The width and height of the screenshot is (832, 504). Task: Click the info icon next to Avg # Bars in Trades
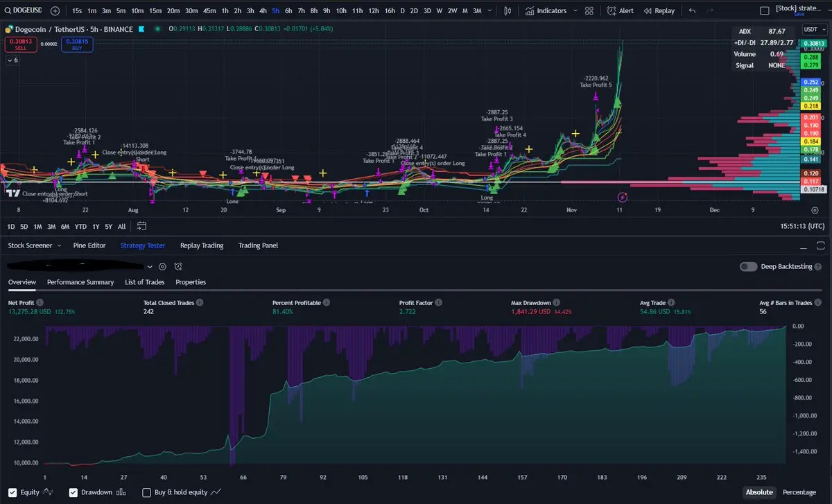(820, 303)
